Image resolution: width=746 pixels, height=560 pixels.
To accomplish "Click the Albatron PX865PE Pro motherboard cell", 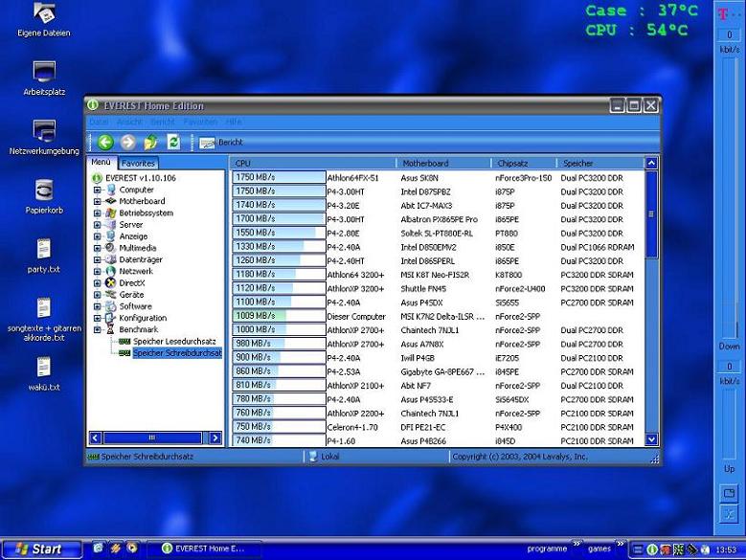I will click(440, 219).
